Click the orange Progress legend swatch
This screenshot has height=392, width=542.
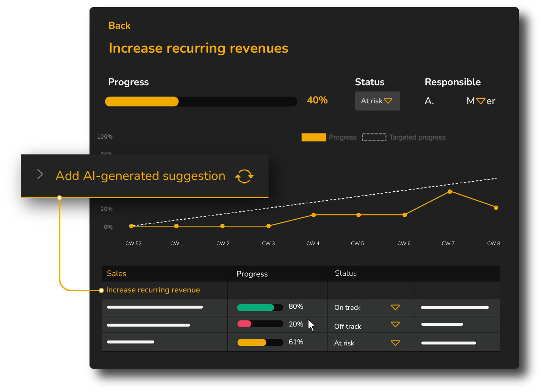click(x=313, y=137)
